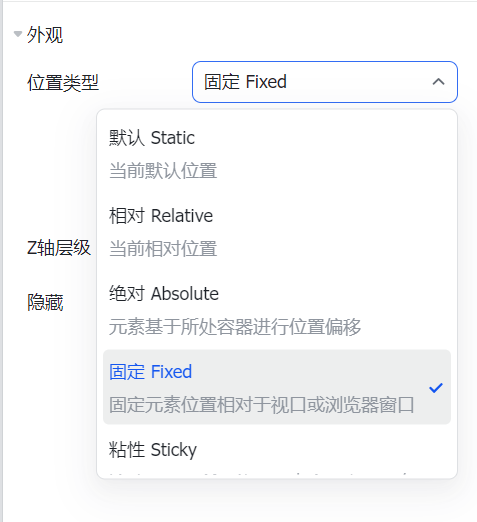Viewport: 477px width, 522px height.
Task: Click the blue checkmark beside Fixed
Action: click(436, 388)
